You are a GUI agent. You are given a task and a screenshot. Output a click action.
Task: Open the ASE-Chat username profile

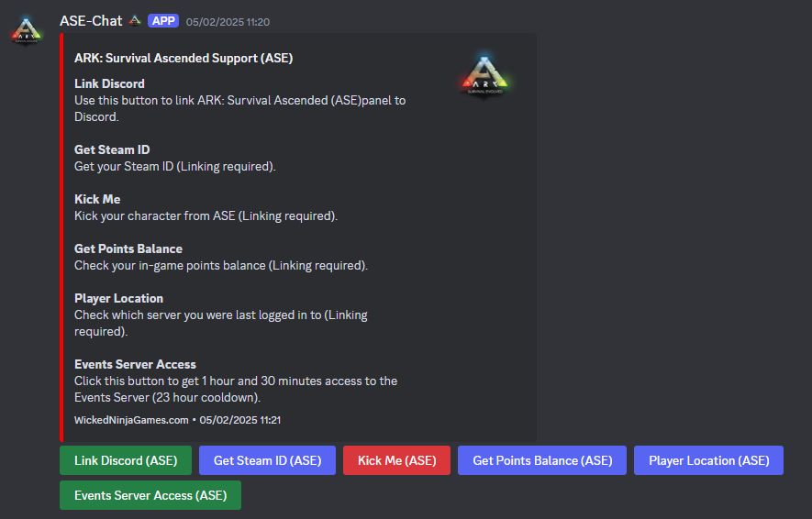[x=91, y=21]
